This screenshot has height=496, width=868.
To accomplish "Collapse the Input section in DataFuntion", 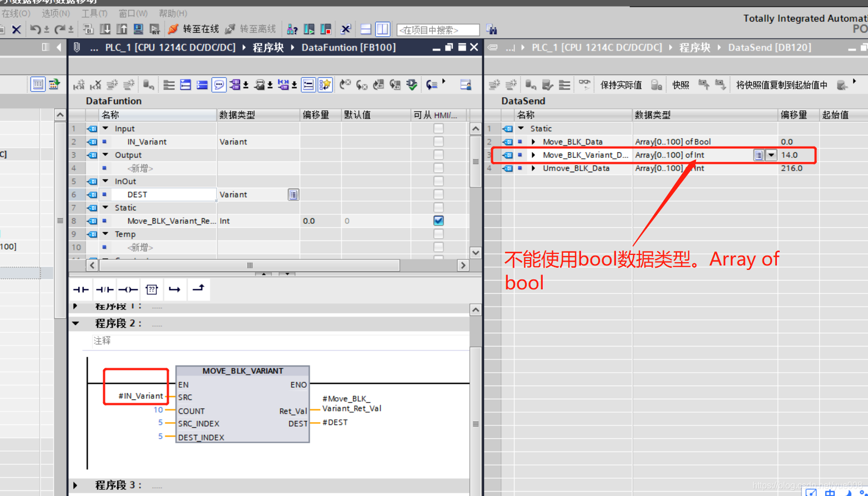I will click(105, 128).
